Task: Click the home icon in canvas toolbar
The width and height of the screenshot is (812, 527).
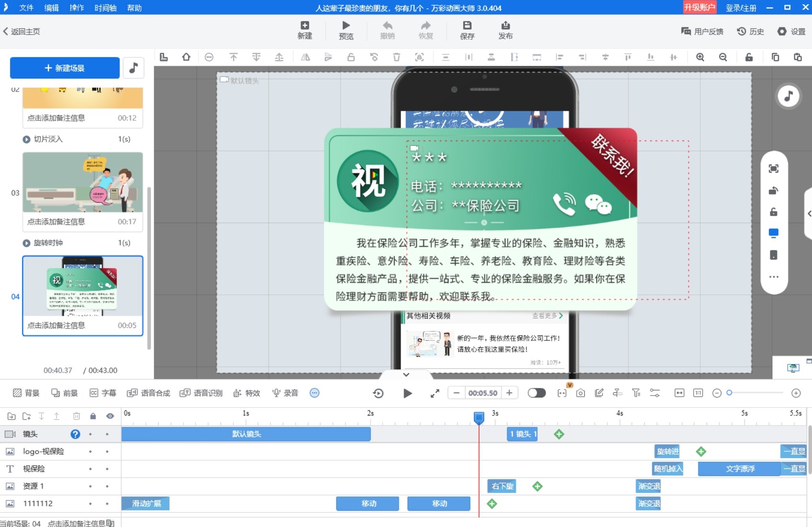Action: (186, 57)
